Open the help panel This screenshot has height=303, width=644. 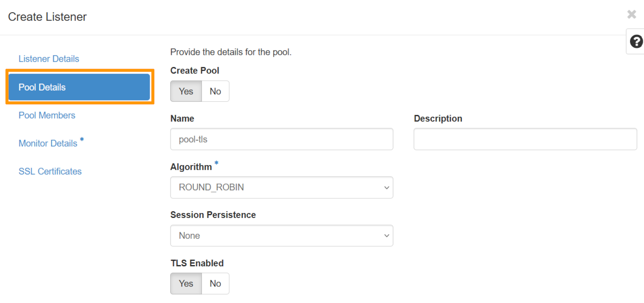point(636,41)
